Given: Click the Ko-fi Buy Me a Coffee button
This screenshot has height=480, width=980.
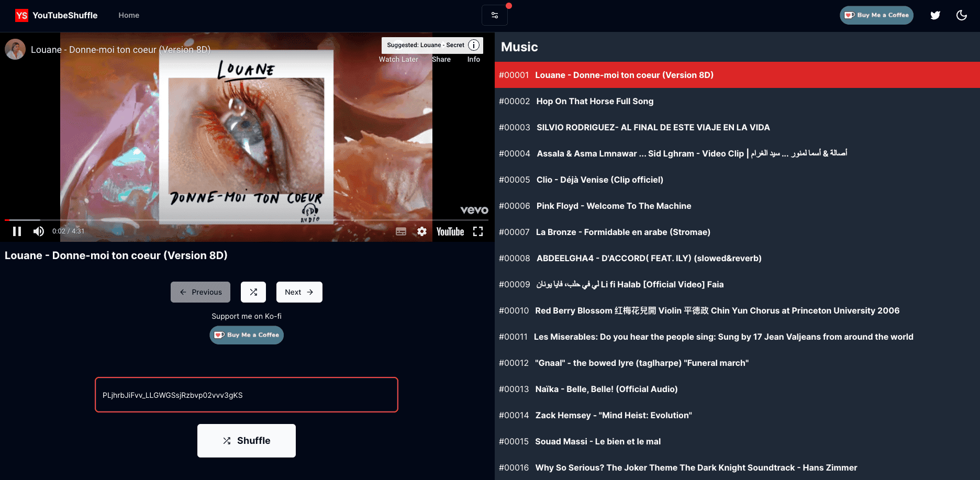Looking at the screenshot, I should click(247, 335).
